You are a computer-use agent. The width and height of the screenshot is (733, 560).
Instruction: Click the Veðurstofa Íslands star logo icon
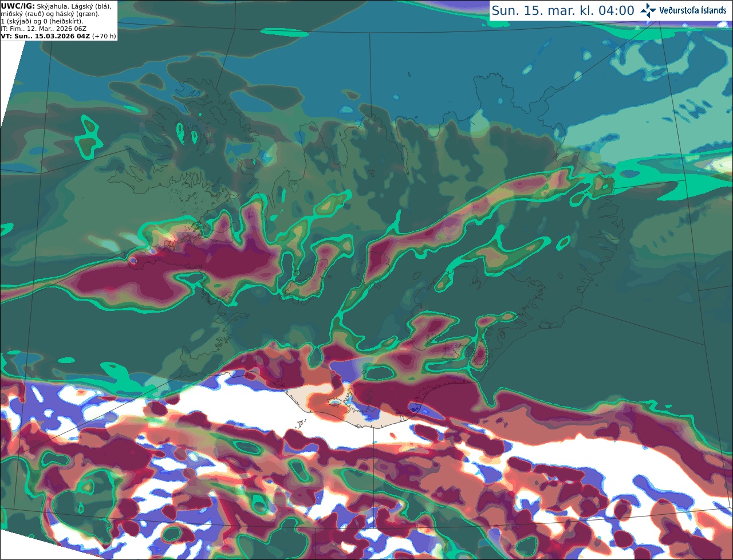click(648, 10)
